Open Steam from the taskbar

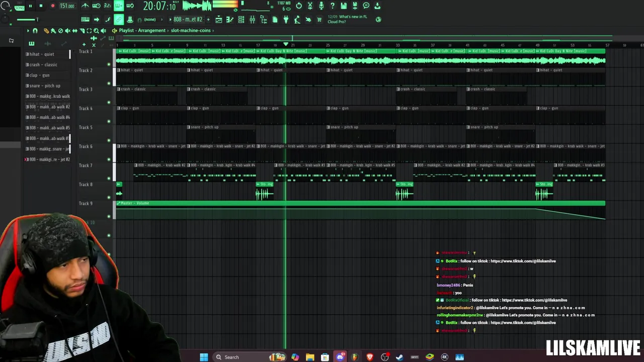(399, 357)
